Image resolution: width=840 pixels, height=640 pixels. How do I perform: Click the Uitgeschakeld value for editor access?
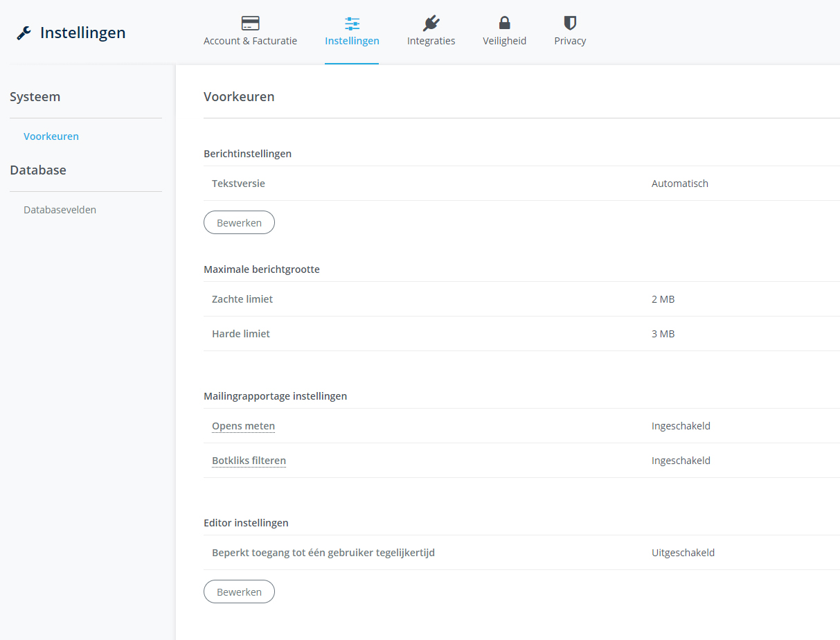click(x=683, y=553)
